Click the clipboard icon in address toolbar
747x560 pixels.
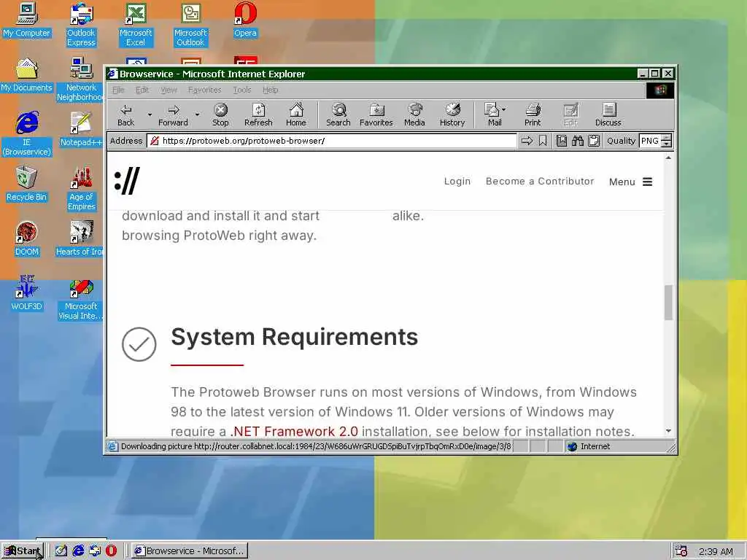coord(594,141)
